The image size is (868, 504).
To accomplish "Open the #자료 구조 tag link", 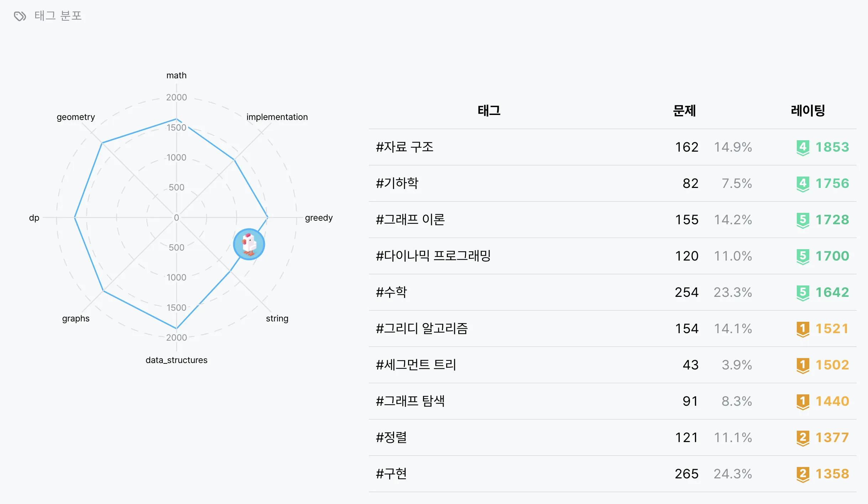I will (405, 147).
